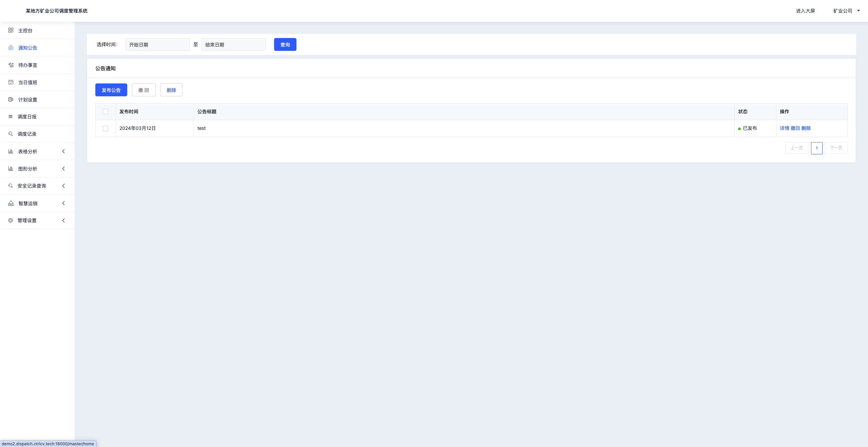Click the 结束日期 date field

click(x=234, y=44)
